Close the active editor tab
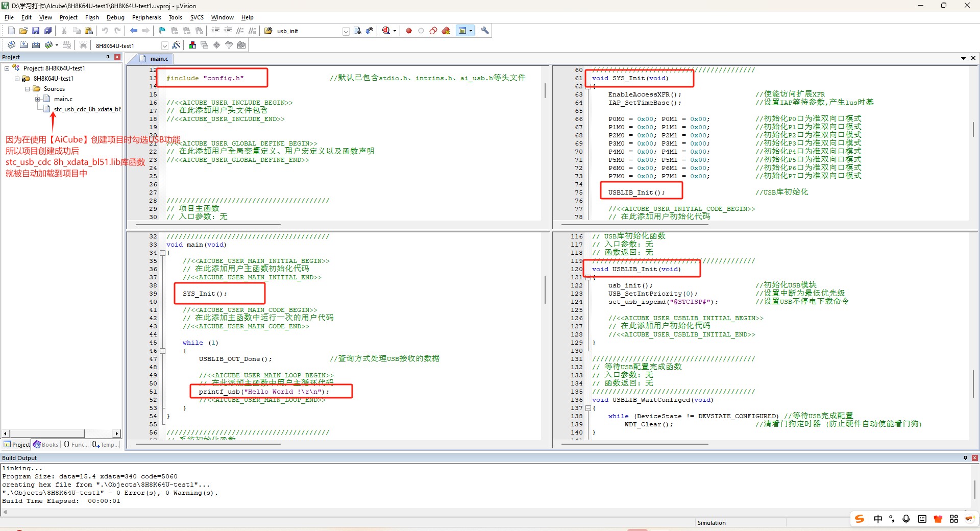The height and width of the screenshot is (531, 980). coord(973,58)
